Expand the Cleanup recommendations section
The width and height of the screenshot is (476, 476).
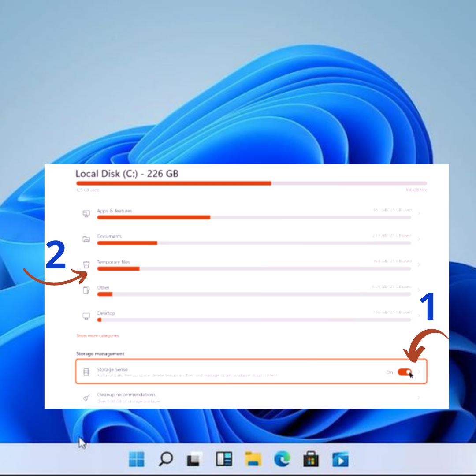coord(419,395)
